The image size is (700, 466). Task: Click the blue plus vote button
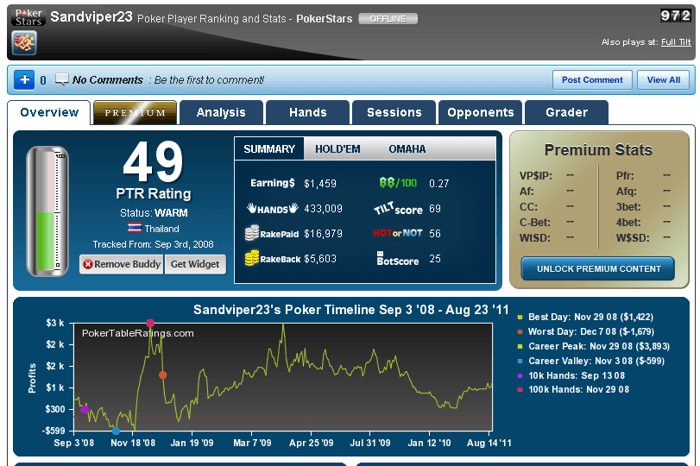[24, 80]
